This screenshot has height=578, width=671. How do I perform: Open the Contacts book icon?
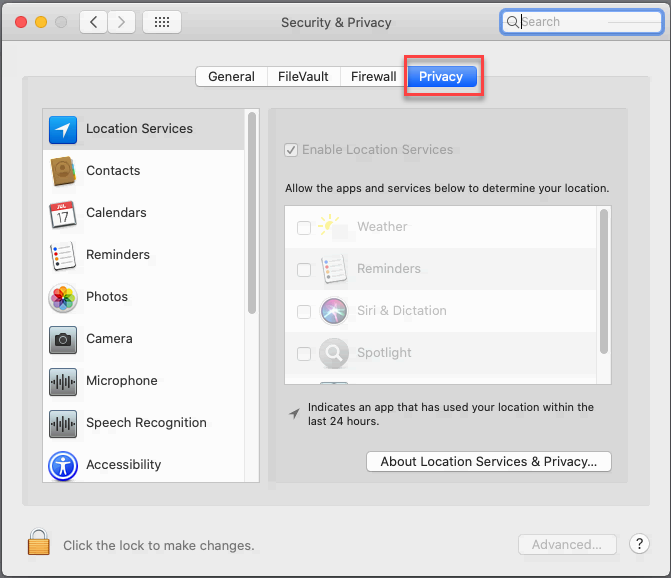(x=63, y=171)
